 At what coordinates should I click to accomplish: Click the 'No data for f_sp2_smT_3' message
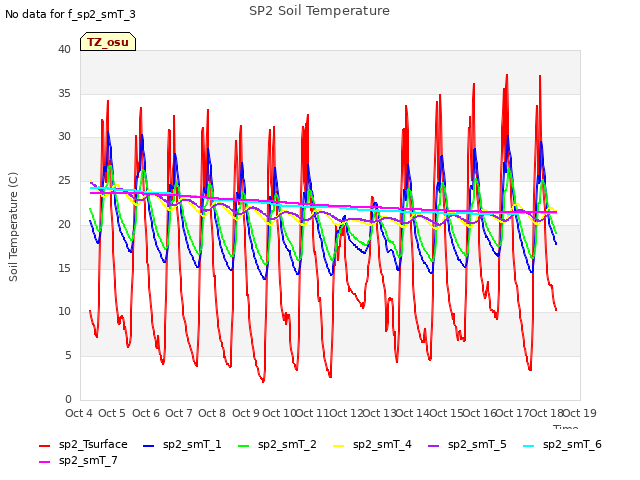point(70,14)
